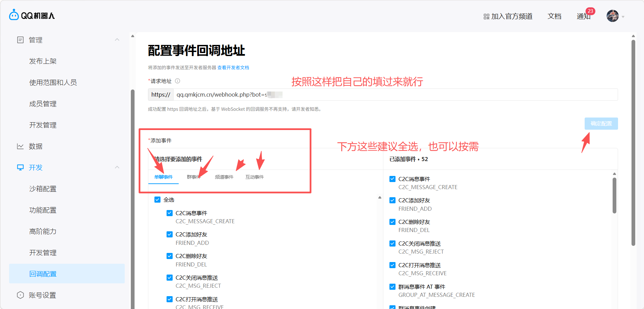
Task: Switch to the 群事件 tab
Action: pos(194,177)
